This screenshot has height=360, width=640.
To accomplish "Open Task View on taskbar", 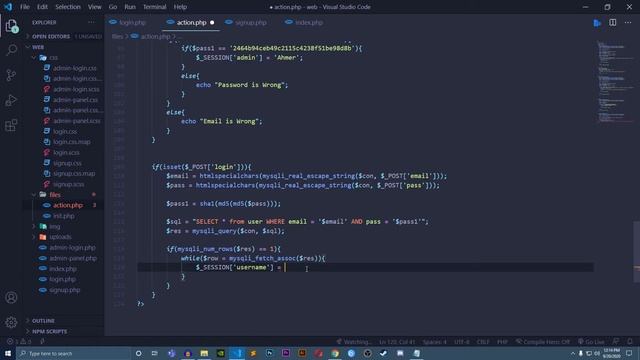I will pyautogui.click(x=155, y=353).
